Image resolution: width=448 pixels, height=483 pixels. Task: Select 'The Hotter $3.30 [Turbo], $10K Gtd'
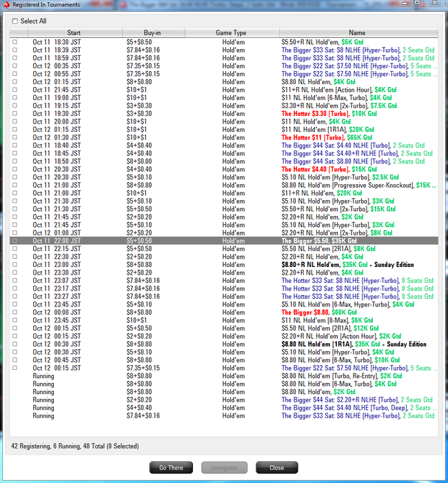click(224, 114)
